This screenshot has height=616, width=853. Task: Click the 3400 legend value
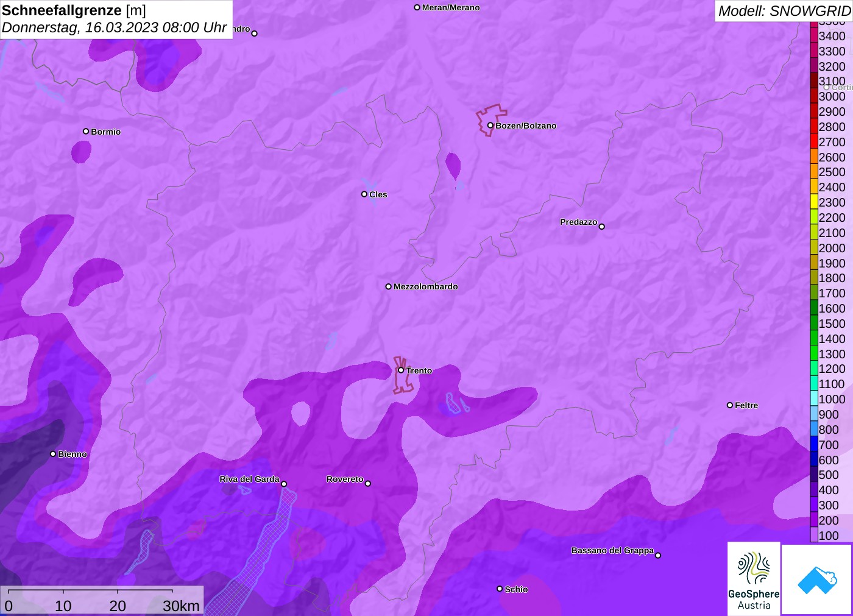click(832, 36)
